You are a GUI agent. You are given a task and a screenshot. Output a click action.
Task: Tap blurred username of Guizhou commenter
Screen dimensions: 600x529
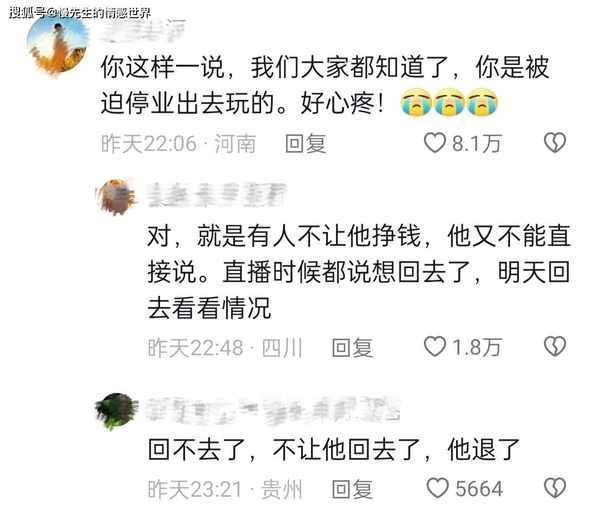pos(273,411)
